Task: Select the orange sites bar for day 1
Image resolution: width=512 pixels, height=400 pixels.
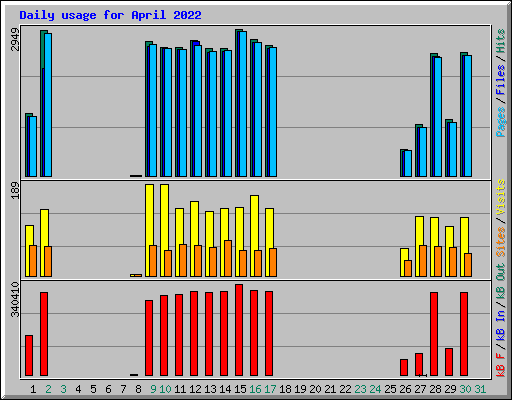Action: 33,261
